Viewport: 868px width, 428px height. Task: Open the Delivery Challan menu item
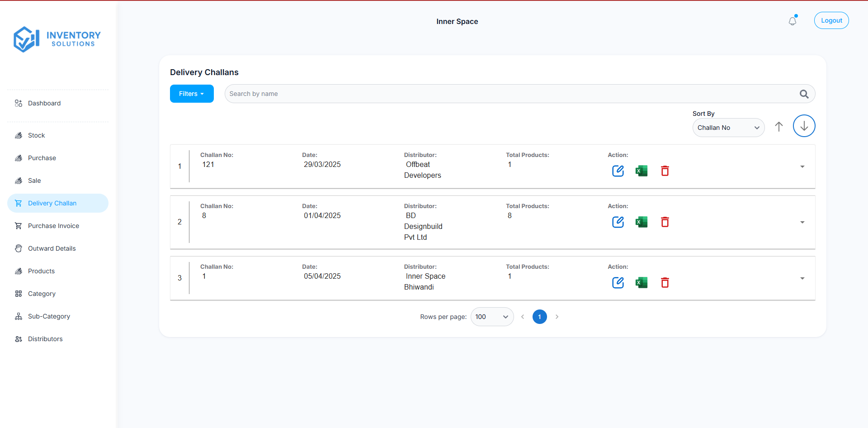click(58, 203)
